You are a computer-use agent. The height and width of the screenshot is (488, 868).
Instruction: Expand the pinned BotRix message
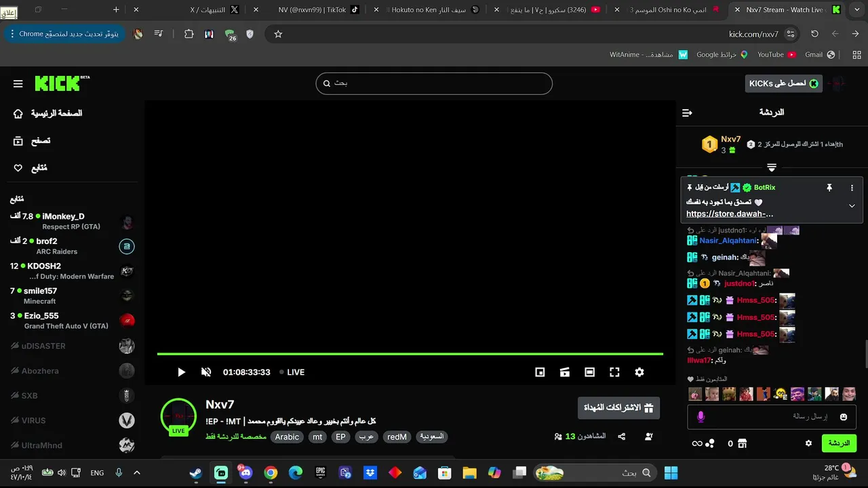[x=852, y=206]
